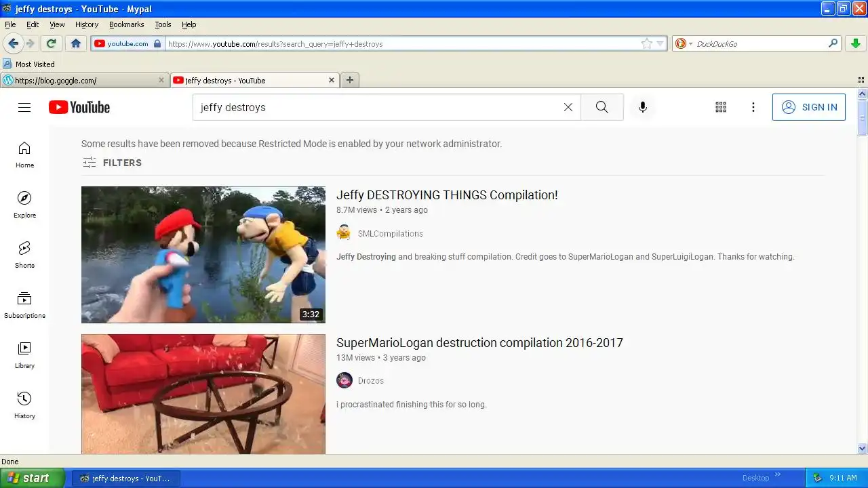Click the Drozos channel avatar

344,380
